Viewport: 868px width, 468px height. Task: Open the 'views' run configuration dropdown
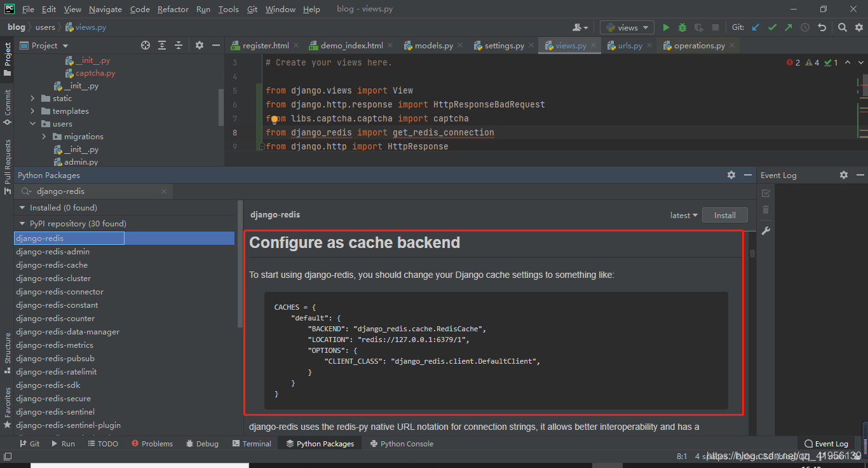(x=627, y=27)
